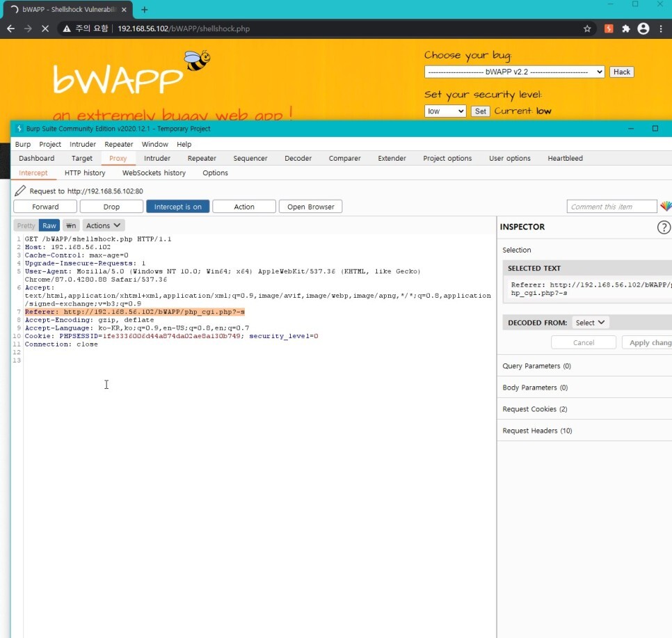
Task: Click the Chrome address bar URL
Action: click(184, 29)
